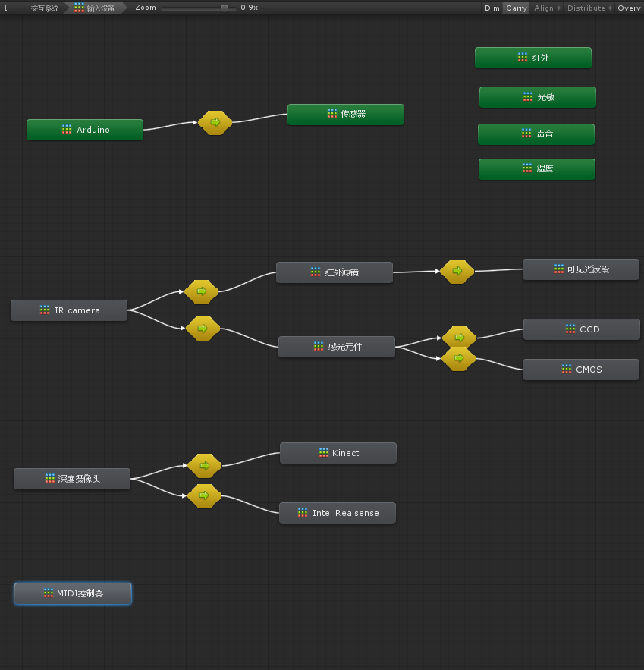Open the Distribute dropdown
644x670 pixels.
[589, 8]
